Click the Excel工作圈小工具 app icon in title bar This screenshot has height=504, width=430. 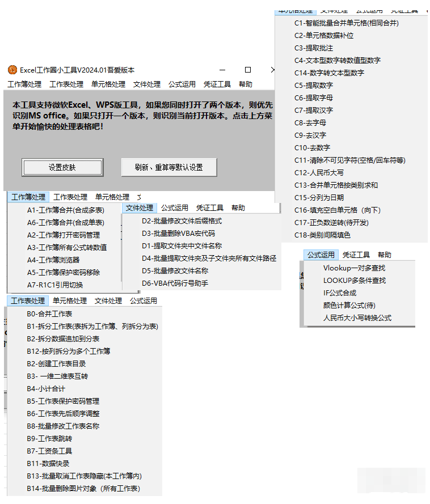coord(12,70)
